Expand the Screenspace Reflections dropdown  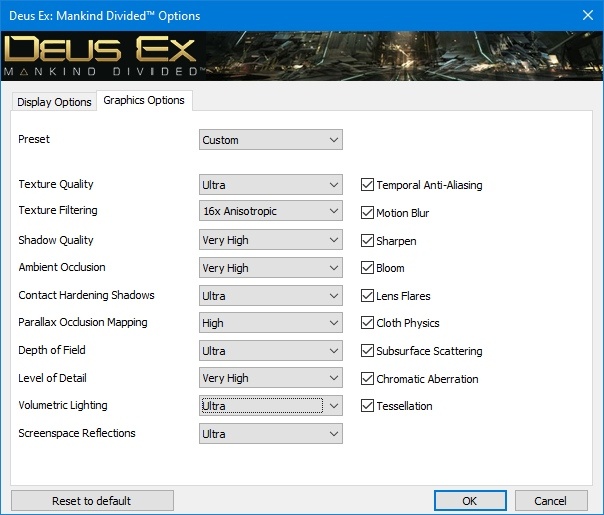(271, 434)
